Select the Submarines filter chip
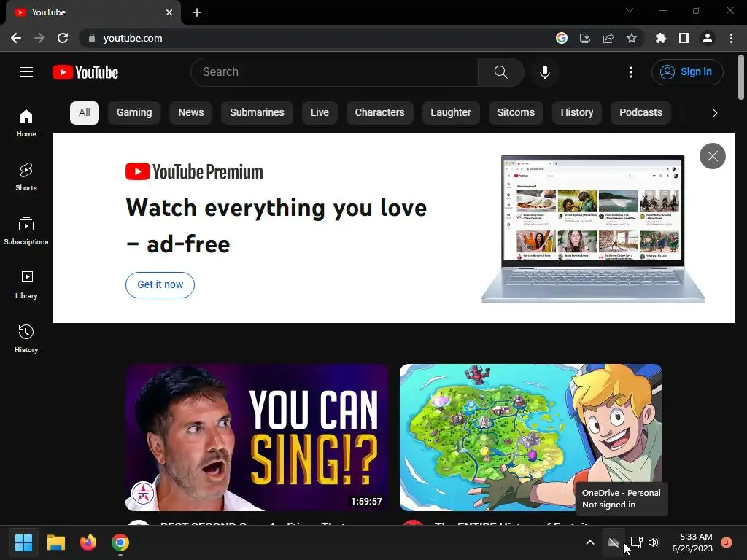 tap(257, 113)
